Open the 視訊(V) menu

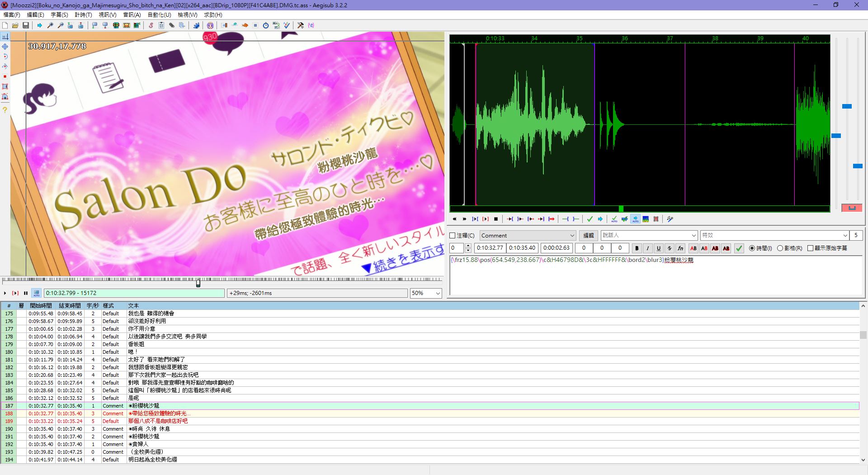pos(107,15)
